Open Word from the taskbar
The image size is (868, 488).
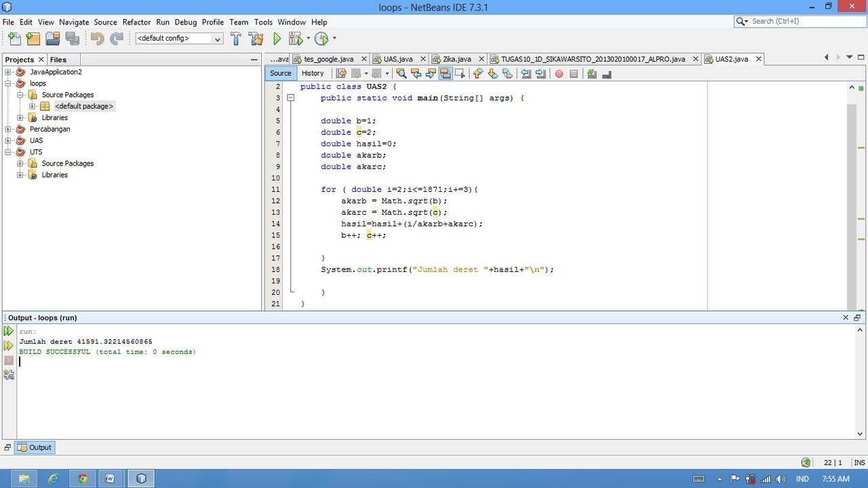point(111,479)
